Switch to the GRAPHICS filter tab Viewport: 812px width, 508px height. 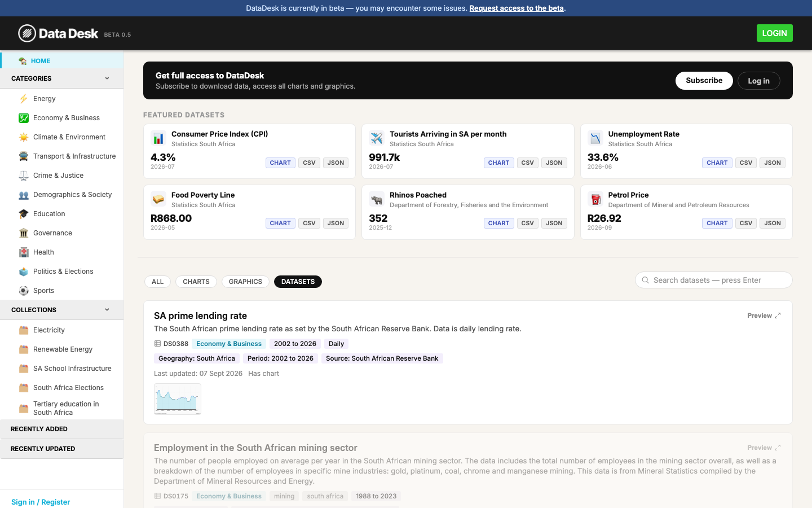[x=245, y=282]
